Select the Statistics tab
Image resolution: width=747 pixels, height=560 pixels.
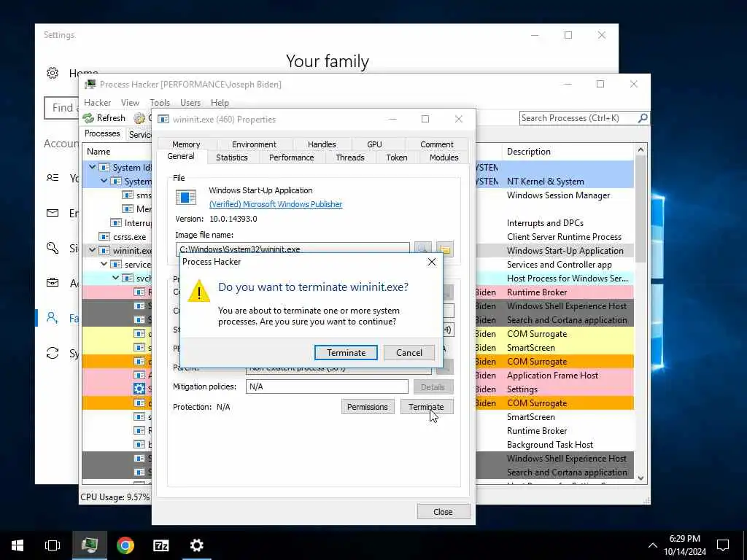pyautogui.click(x=231, y=157)
